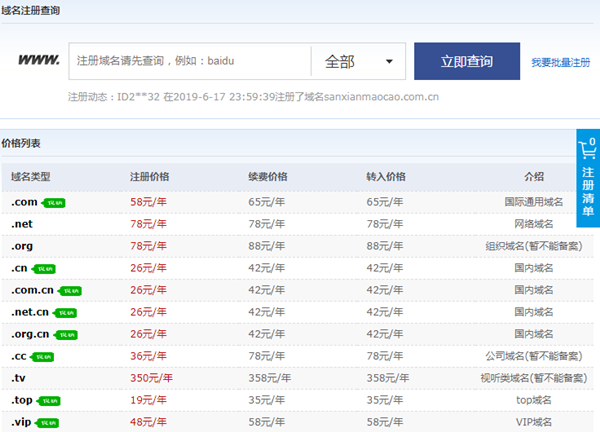Select the .net.cn domain type
The height and width of the screenshot is (432, 600).
[30, 312]
